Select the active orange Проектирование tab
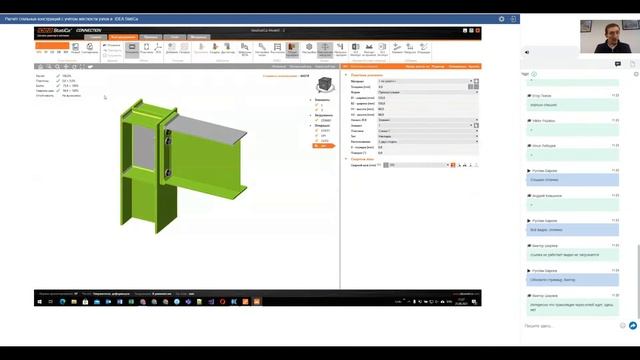The height and width of the screenshot is (360, 640). pos(123,37)
